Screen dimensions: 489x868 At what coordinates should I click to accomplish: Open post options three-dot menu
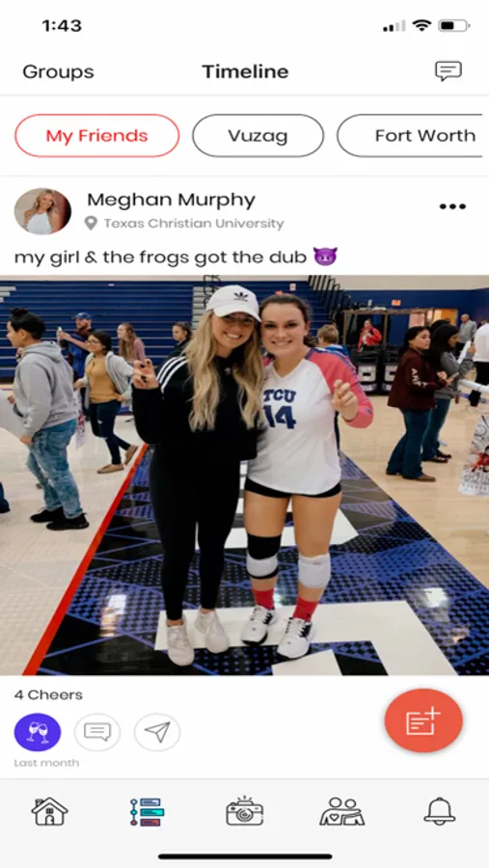(x=452, y=206)
